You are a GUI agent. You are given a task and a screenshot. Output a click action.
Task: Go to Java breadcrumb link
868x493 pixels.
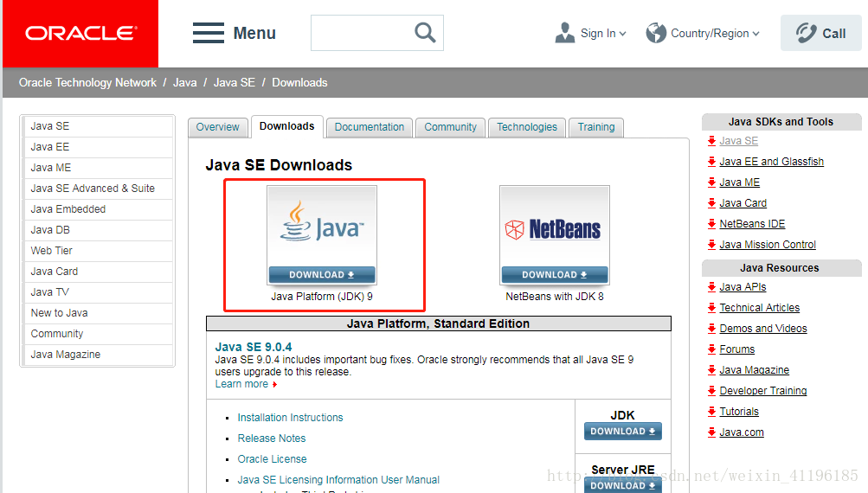[185, 82]
